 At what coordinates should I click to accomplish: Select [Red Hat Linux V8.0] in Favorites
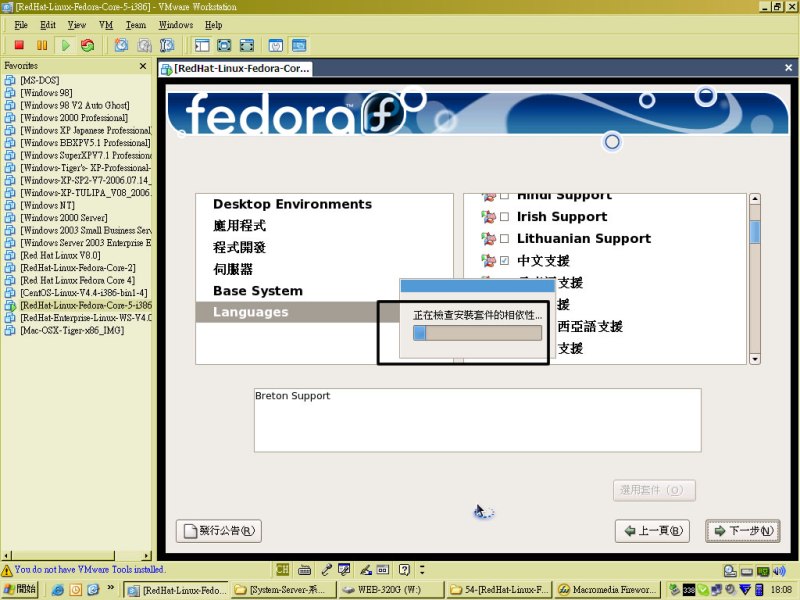click(60, 255)
